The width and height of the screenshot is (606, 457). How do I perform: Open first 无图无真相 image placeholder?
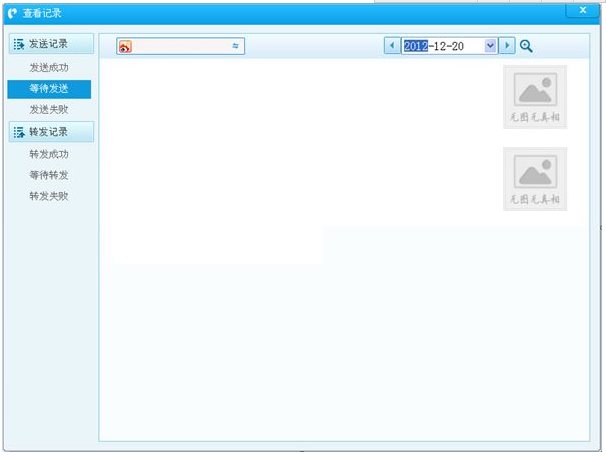(535, 97)
